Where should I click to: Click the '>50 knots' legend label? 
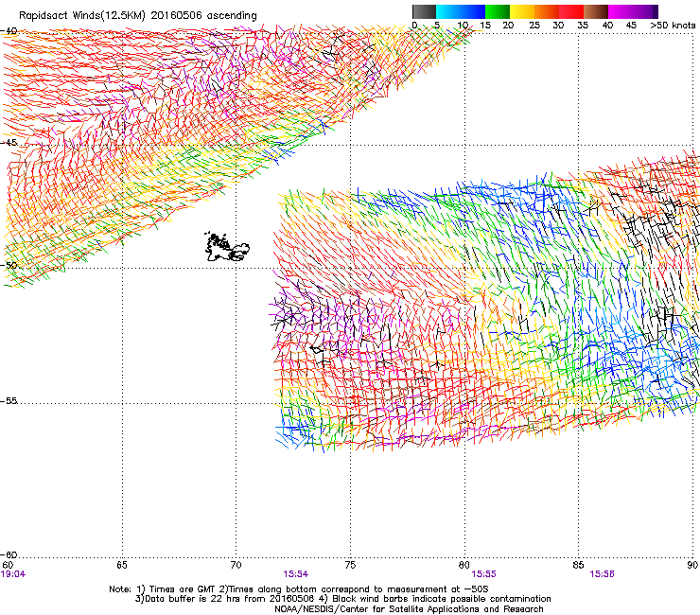click(x=673, y=26)
